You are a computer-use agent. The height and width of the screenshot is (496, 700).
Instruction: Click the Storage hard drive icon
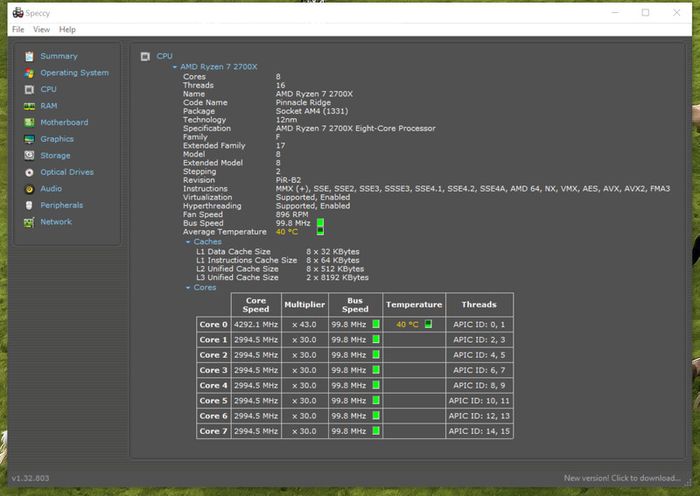click(x=29, y=155)
